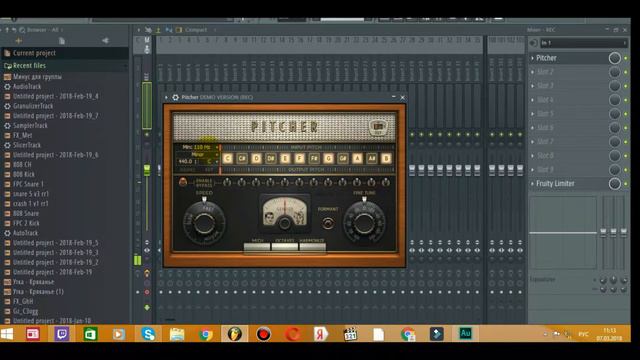640x360 pixels.
Task: Select 808 Kick in recent files
Action: 24,174
